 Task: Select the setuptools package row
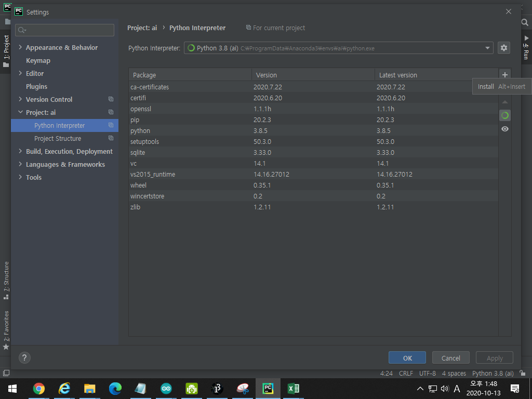coord(313,141)
